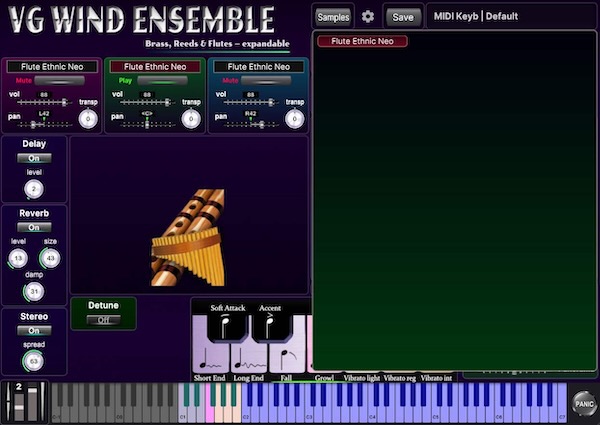Click the transp knob in the first layer
This screenshot has height=425, width=600.
pos(88,119)
